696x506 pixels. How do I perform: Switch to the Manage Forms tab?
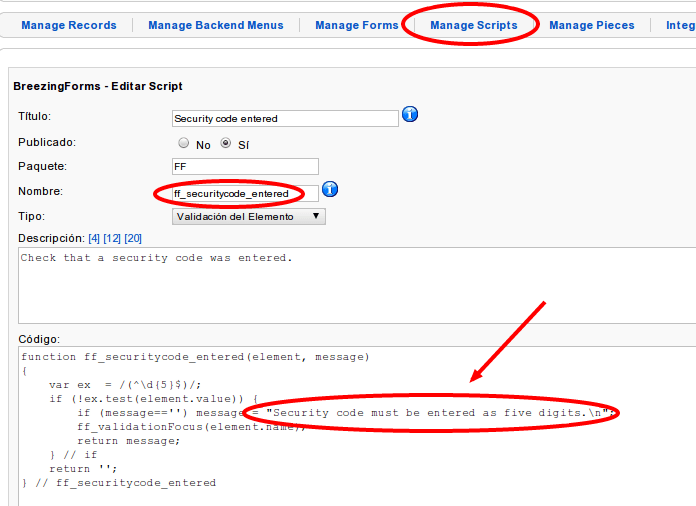(356, 25)
